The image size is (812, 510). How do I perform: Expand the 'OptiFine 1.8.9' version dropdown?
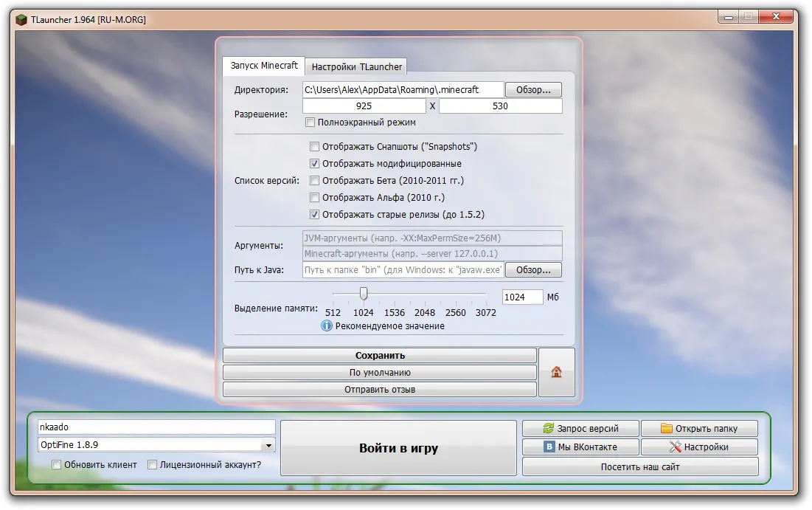point(268,446)
